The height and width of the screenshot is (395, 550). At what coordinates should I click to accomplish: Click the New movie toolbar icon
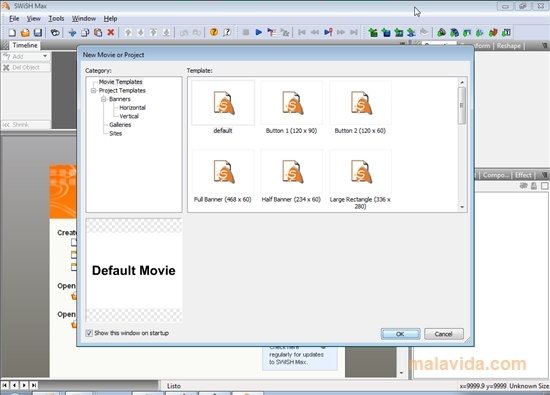pyautogui.click(x=12, y=33)
